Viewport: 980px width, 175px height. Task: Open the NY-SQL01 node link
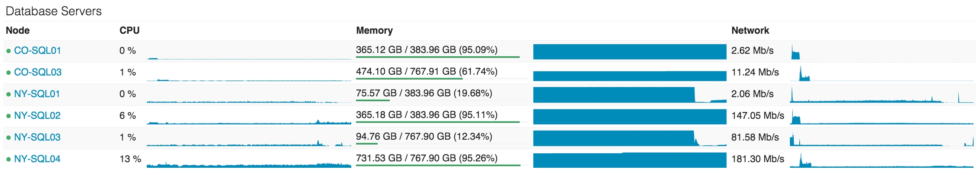pyautogui.click(x=37, y=94)
